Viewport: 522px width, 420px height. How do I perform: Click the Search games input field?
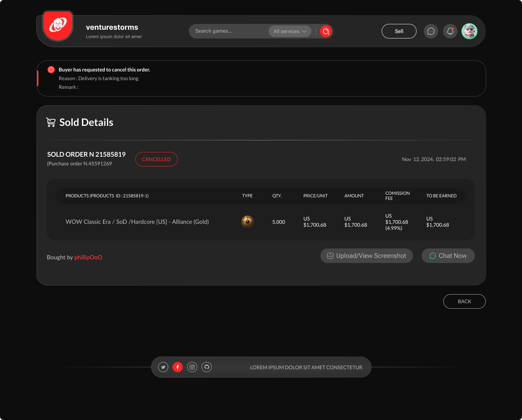pos(228,31)
